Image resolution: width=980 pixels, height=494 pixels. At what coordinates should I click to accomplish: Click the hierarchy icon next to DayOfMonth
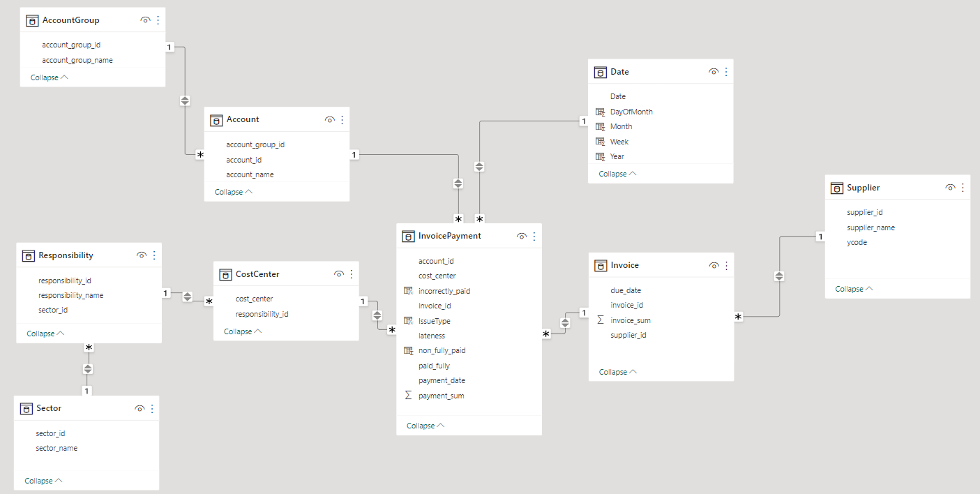[601, 111]
